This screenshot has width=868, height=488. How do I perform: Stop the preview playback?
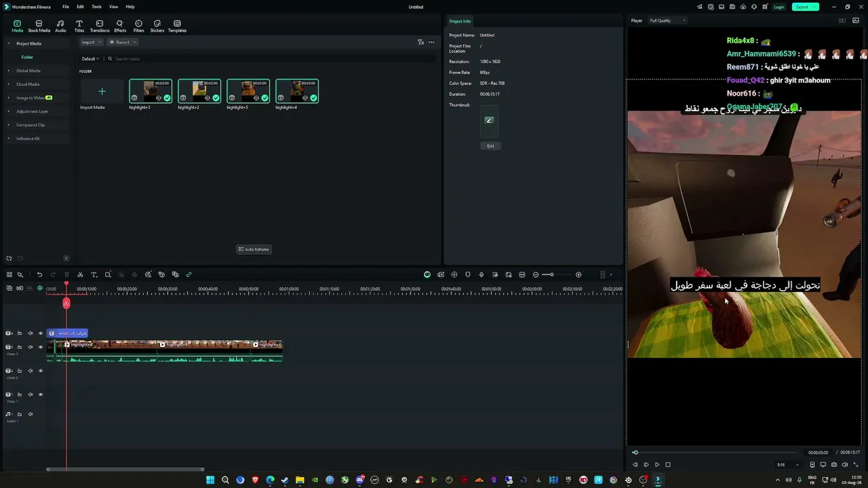point(668,465)
